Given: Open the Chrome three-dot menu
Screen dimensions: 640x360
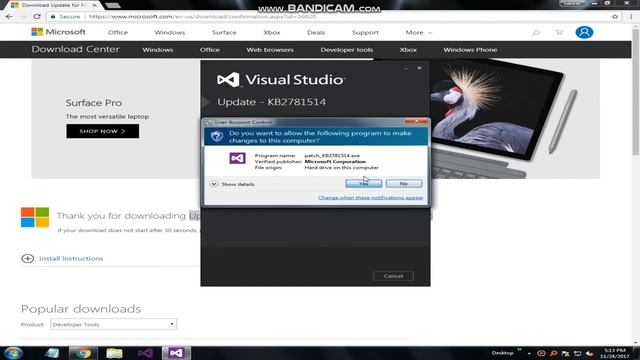Looking at the screenshot, I should (631, 17).
